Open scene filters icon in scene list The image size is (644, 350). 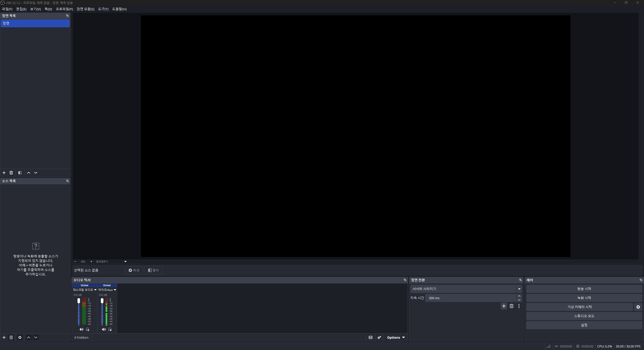20,173
